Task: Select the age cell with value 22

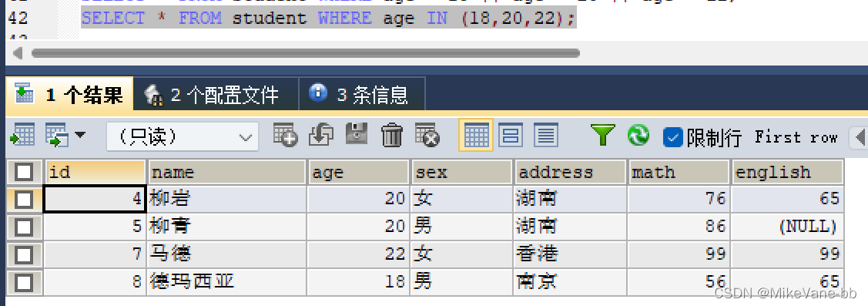Action: tap(358, 254)
